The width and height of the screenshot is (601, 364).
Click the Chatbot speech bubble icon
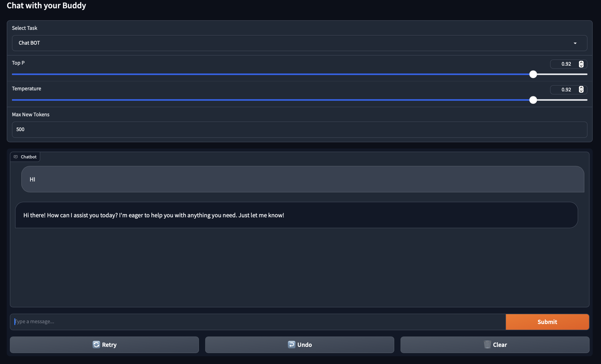16,157
